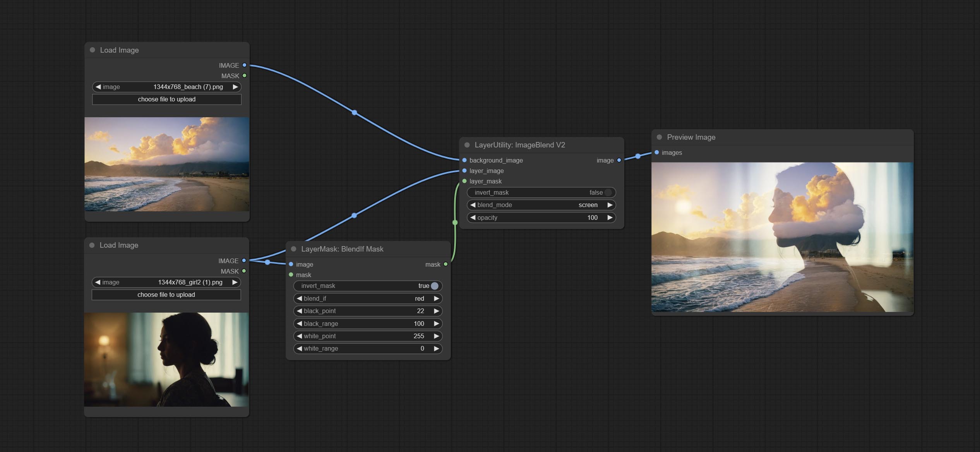Collapse the ImageBlend V2 node via its dot

467,145
